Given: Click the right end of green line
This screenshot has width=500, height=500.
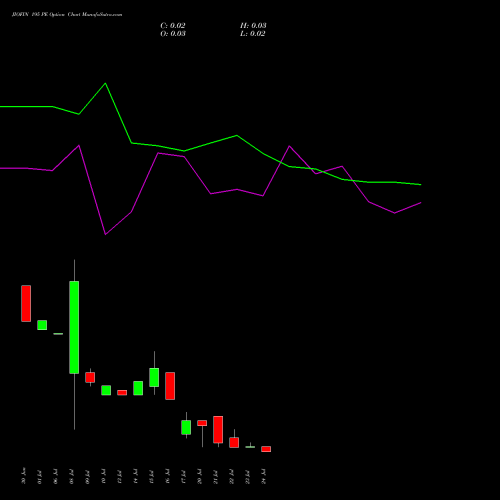Looking at the screenshot, I should 421,184.
